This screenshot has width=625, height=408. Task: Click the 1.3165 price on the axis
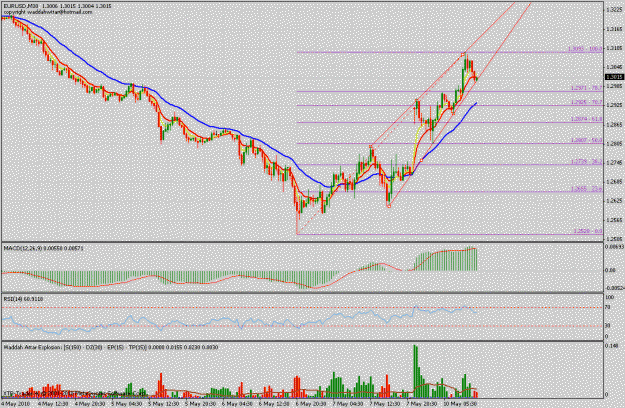point(614,29)
